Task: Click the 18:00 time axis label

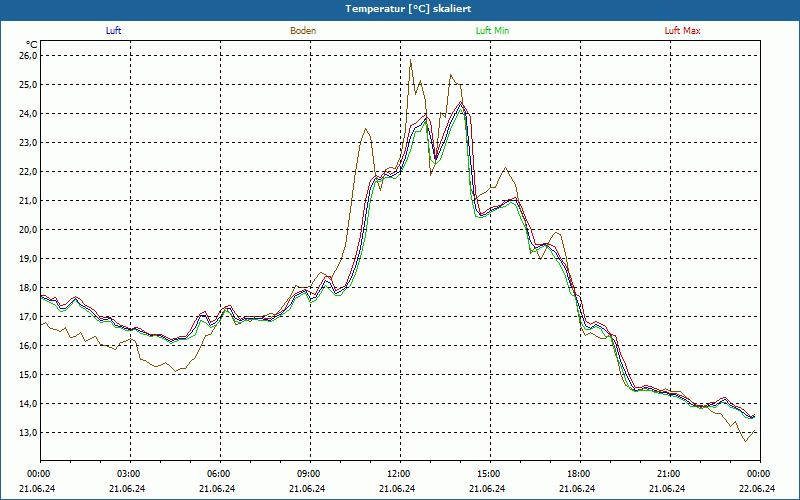Action: tap(580, 473)
